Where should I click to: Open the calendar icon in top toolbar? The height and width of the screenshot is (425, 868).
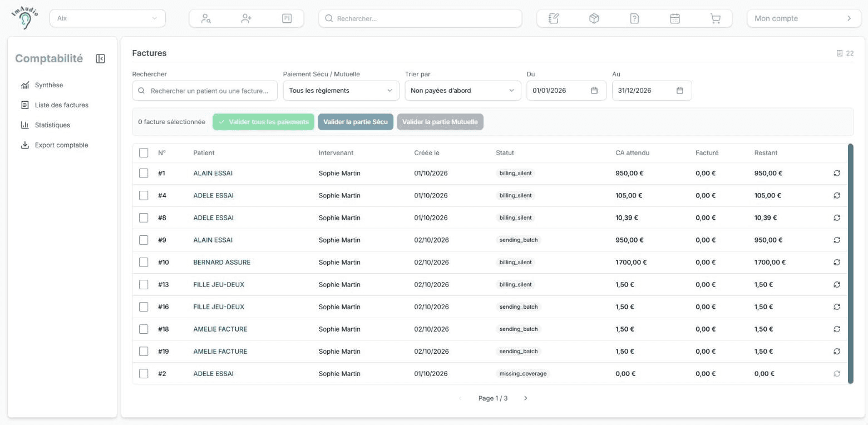(675, 18)
